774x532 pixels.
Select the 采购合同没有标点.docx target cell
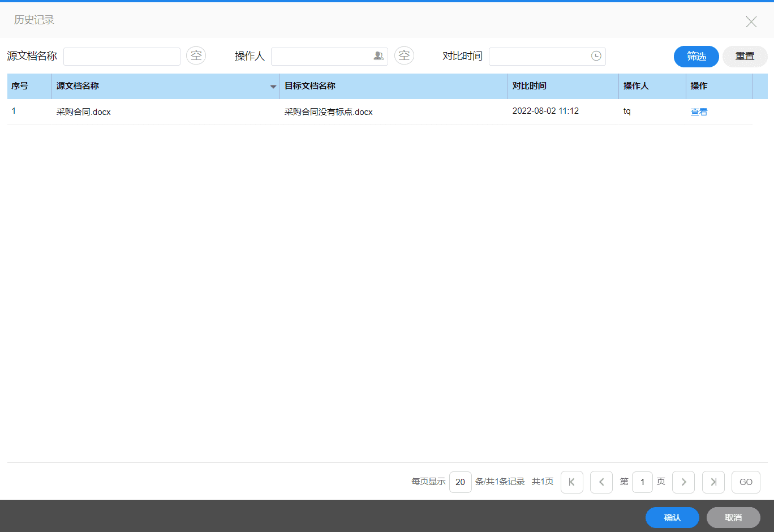click(x=394, y=112)
